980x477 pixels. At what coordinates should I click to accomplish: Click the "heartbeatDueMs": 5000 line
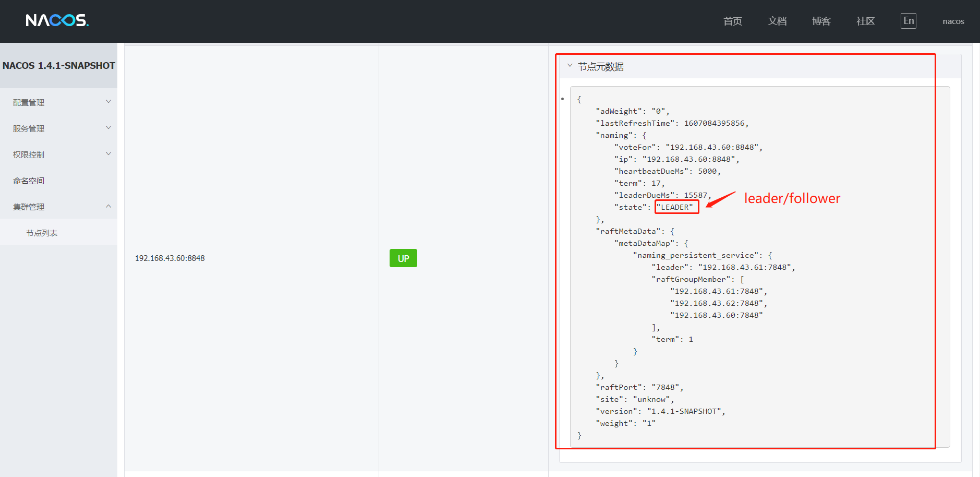click(x=668, y=171)
